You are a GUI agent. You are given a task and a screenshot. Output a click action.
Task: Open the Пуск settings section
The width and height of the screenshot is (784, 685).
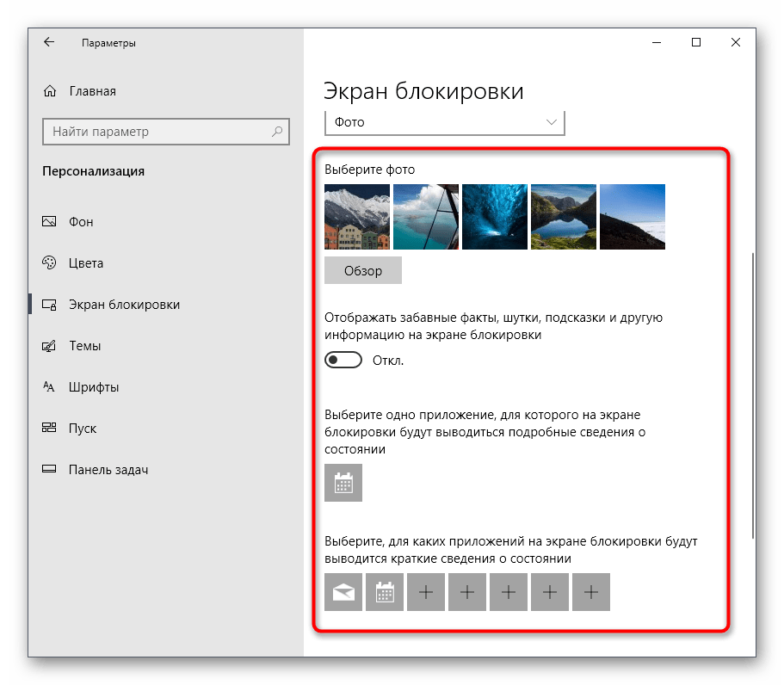(x=83, y=429)
